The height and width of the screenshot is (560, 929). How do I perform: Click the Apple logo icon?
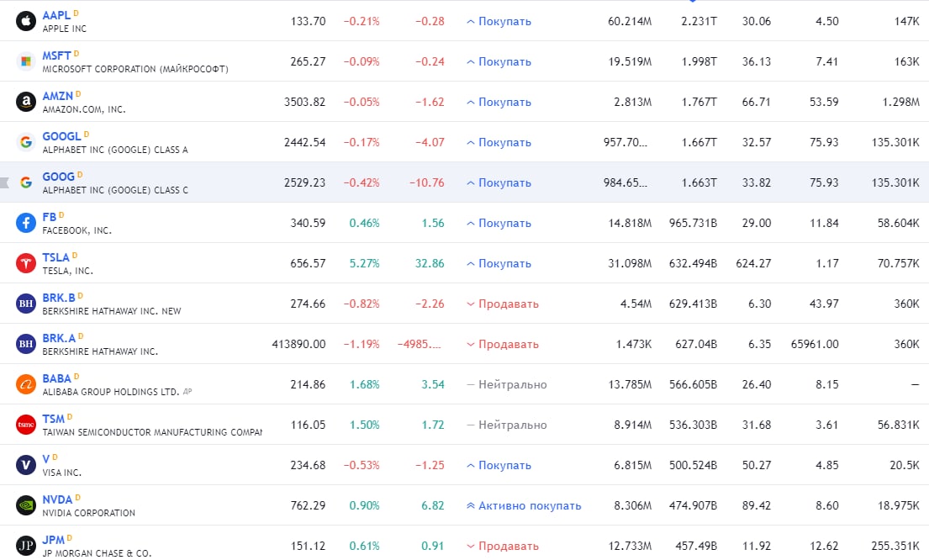25,21
